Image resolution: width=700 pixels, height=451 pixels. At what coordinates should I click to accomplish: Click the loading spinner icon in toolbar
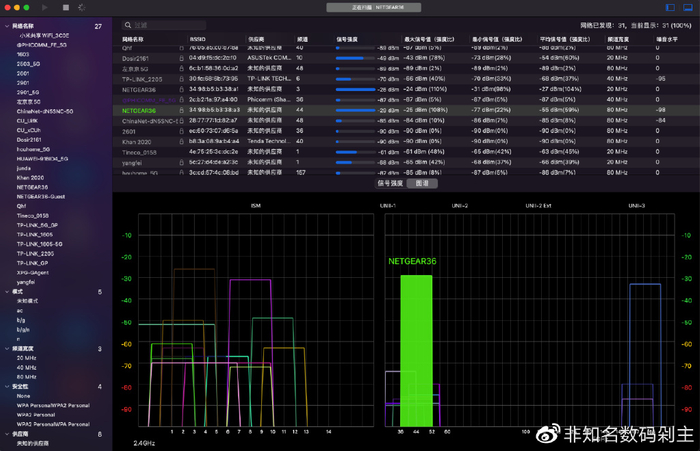(81, 8)
